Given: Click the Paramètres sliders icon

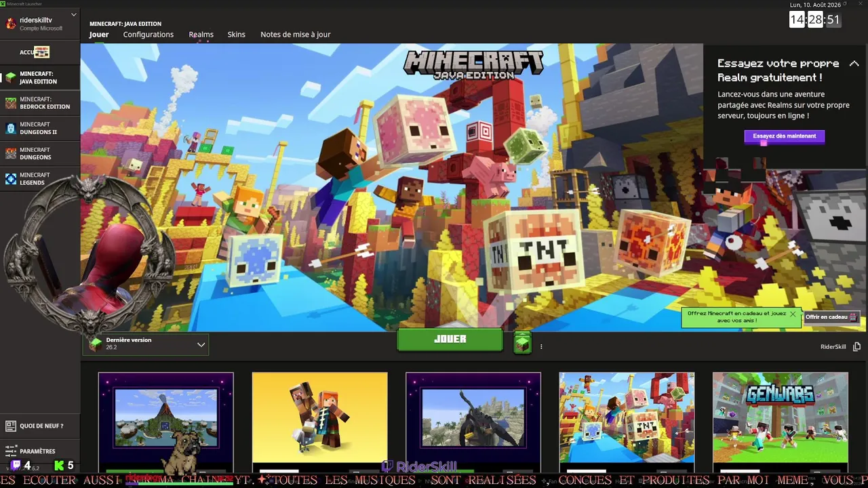Looking at the screenshot, I should (10, 451).
